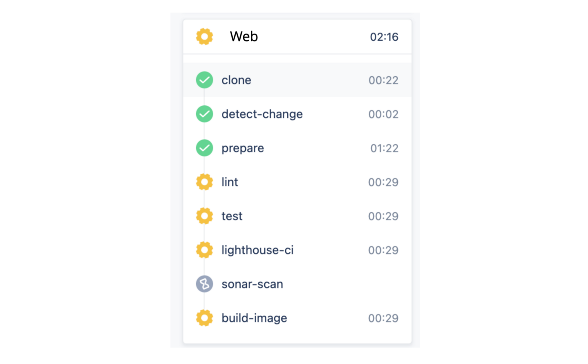588x364 pixels.
Task: Open the sonar-scan step
Action: (x=252, y=284)
